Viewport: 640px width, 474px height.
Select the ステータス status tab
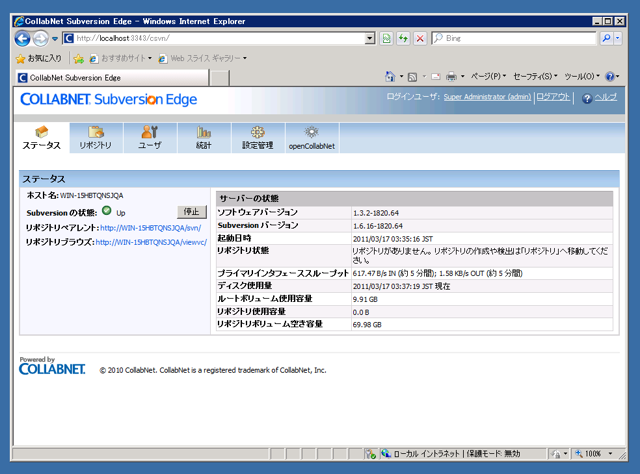pyautogui.click(x=42, y=138)
